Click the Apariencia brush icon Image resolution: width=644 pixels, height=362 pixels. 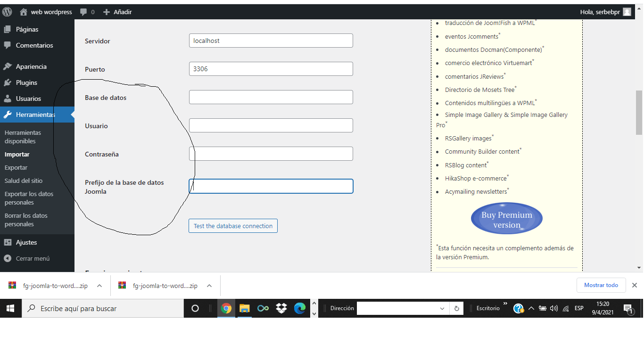pos(7,66)
